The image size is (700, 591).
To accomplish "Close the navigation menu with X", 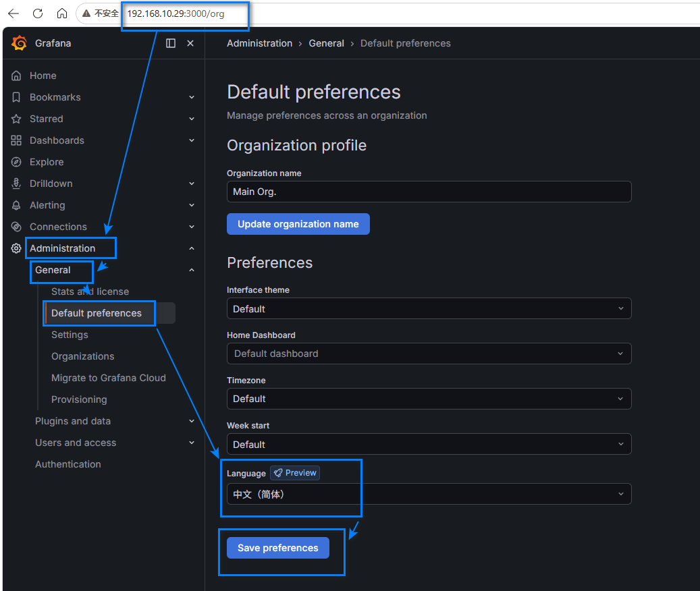I will click(190, 43).
